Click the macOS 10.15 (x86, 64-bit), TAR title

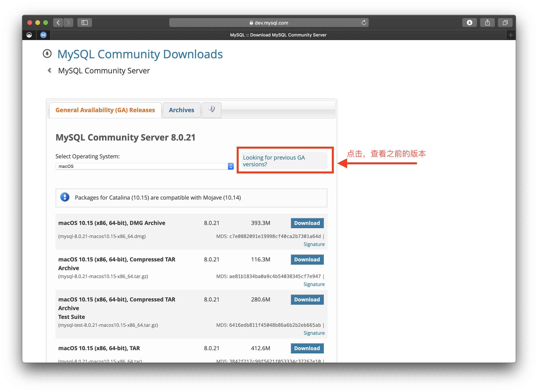click(x=99, y=348)
